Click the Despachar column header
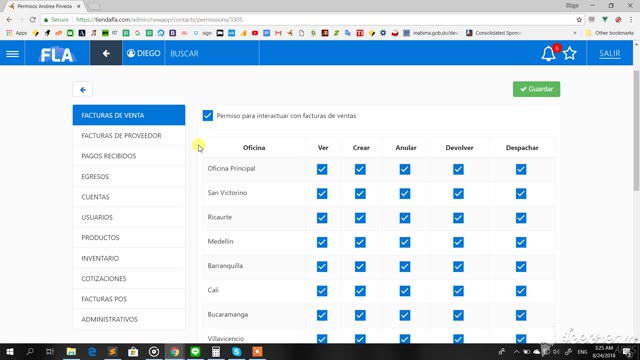 [x=522, y=148]
